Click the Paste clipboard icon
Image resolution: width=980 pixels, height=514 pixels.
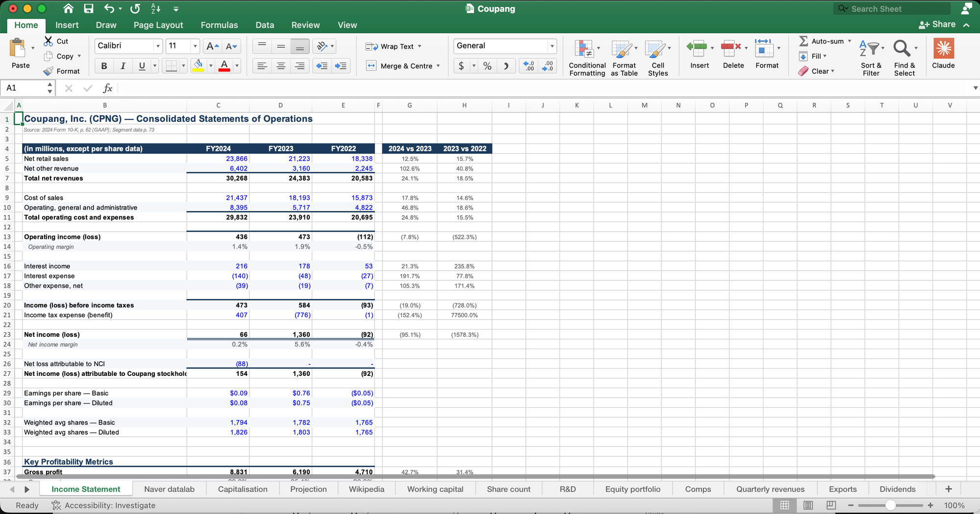point(18,48)
